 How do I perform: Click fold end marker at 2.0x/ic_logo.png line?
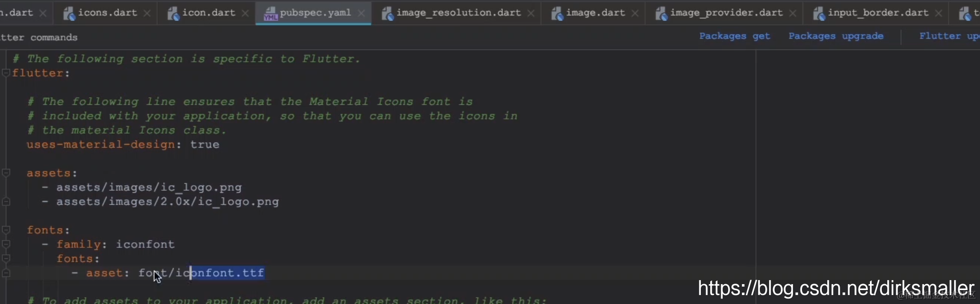(x=6, y=202)
